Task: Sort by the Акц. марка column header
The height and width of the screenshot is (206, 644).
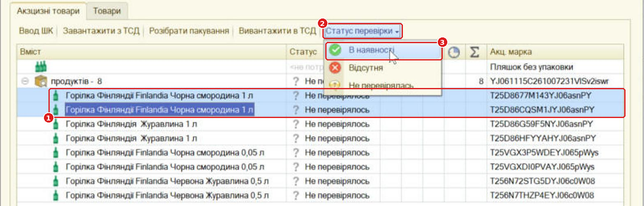Action: (x=555, y=52)
